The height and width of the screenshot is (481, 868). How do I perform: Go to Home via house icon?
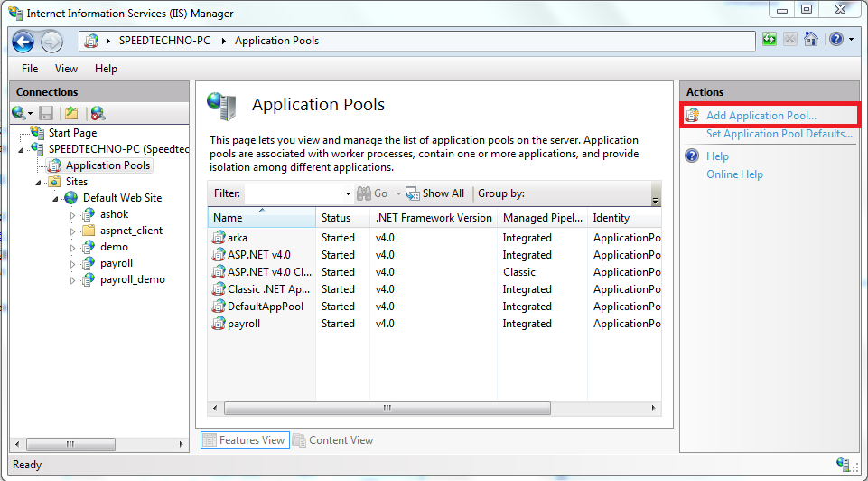pyautogui.click(x=811, y=40)
